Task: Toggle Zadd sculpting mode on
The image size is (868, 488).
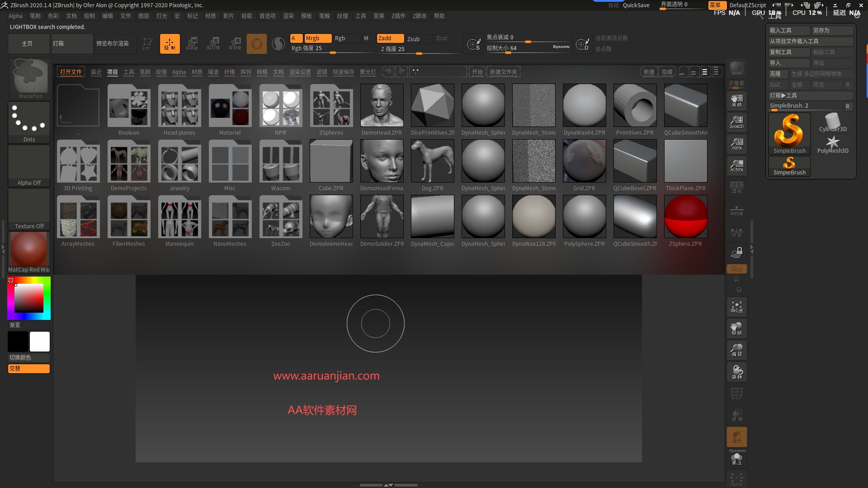Action: click(390, 38)
